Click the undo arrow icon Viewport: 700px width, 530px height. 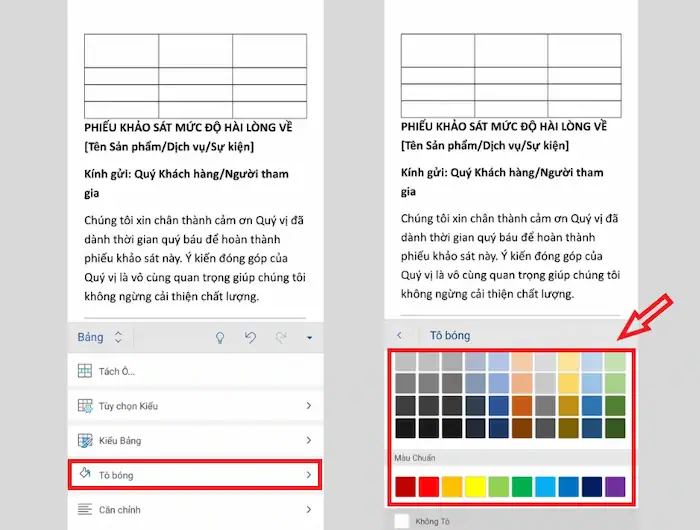click(250, 337)
